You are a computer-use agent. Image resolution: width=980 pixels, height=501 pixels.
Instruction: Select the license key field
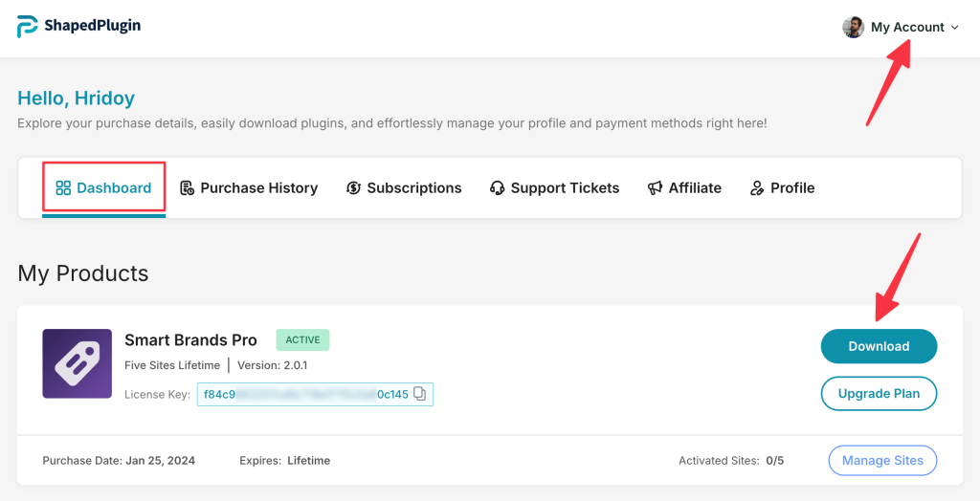click(315, 394)
